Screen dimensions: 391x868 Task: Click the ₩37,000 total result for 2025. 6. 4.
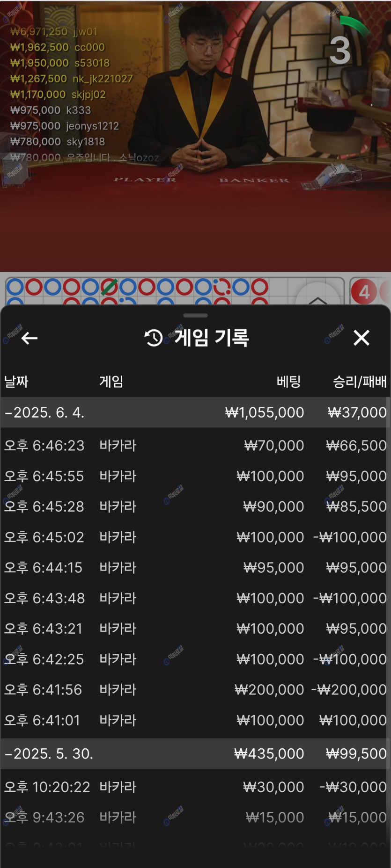point(357,412)
